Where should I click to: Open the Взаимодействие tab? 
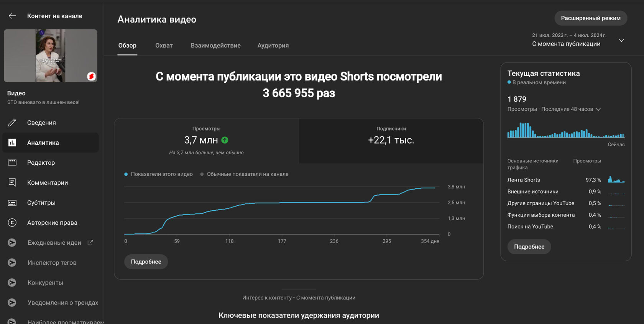(216, 46)
